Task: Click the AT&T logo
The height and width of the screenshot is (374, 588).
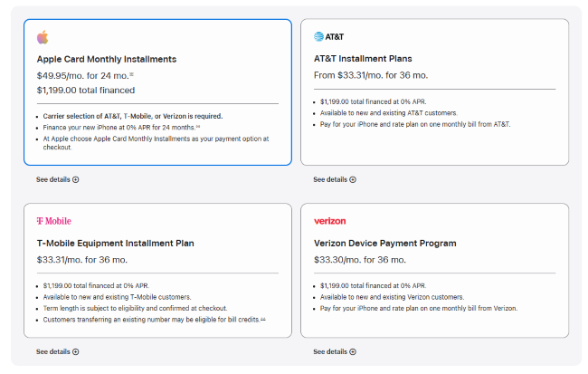Action: [328, 36]
